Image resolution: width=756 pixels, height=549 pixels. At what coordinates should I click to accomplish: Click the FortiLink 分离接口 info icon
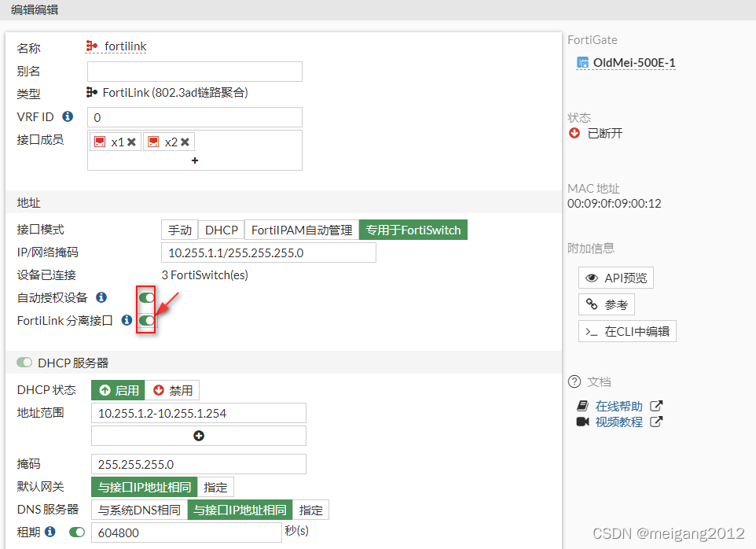click(127, 320)
